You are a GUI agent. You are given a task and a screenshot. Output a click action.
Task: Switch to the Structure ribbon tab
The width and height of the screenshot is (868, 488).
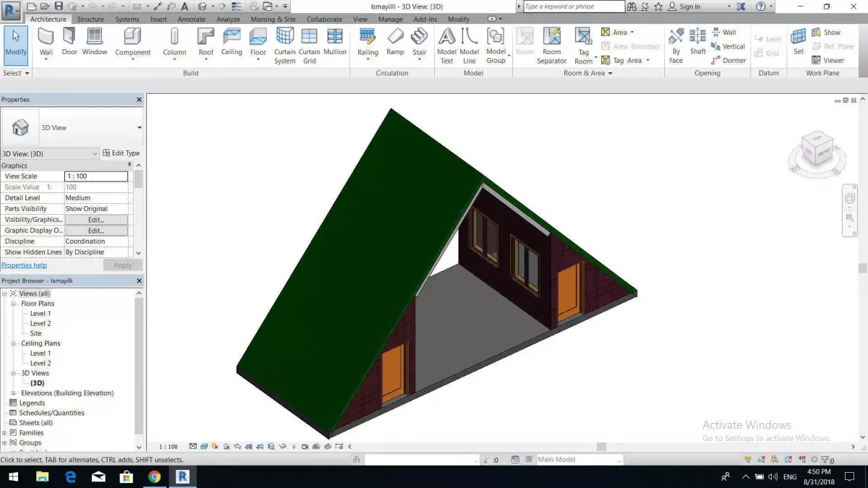pyautogui.click(x=90, y=20)
